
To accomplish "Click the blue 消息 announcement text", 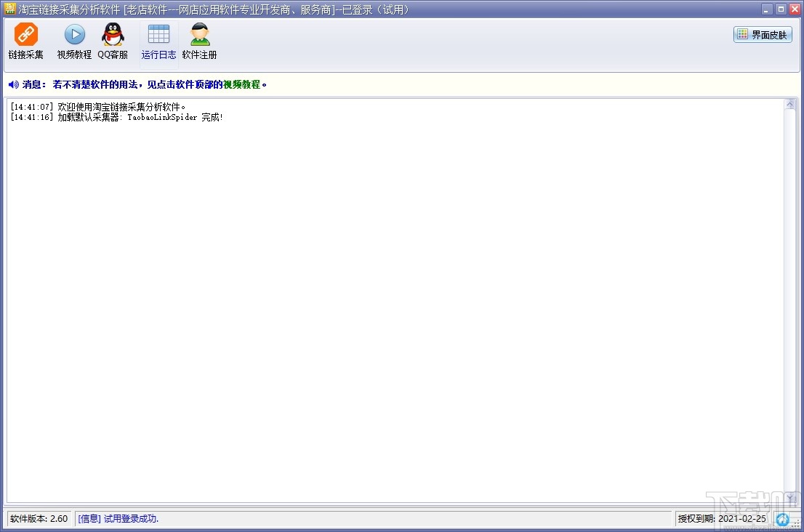I will (x=144, y=84).
